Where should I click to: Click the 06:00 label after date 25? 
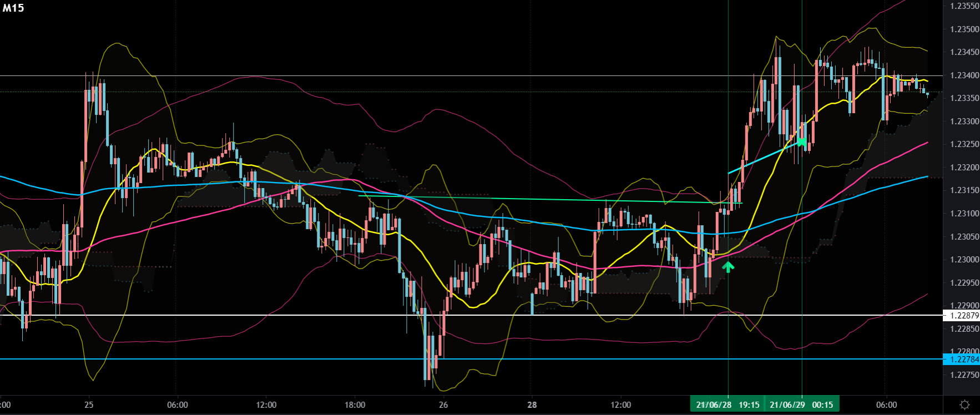tap(178, 404)
